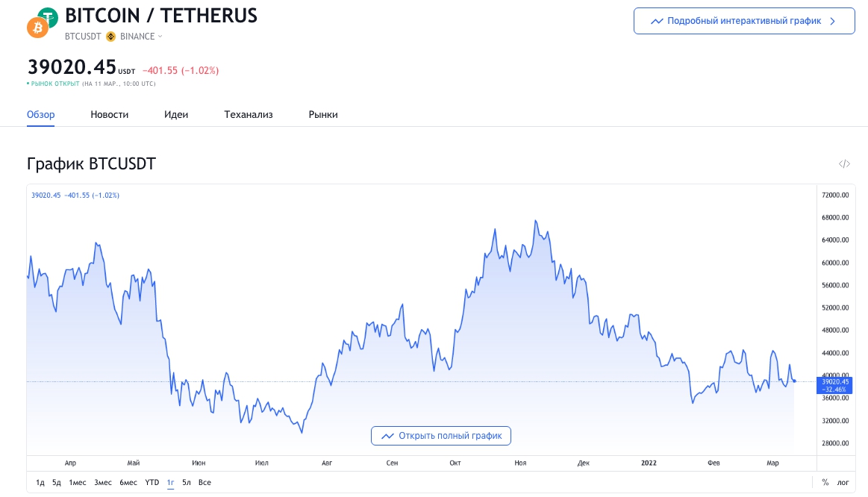This screenshot has height=497, width=868.
Task: Click the Binance exchange logo icon
Action: pyautogui.click(x=111, y=37)
